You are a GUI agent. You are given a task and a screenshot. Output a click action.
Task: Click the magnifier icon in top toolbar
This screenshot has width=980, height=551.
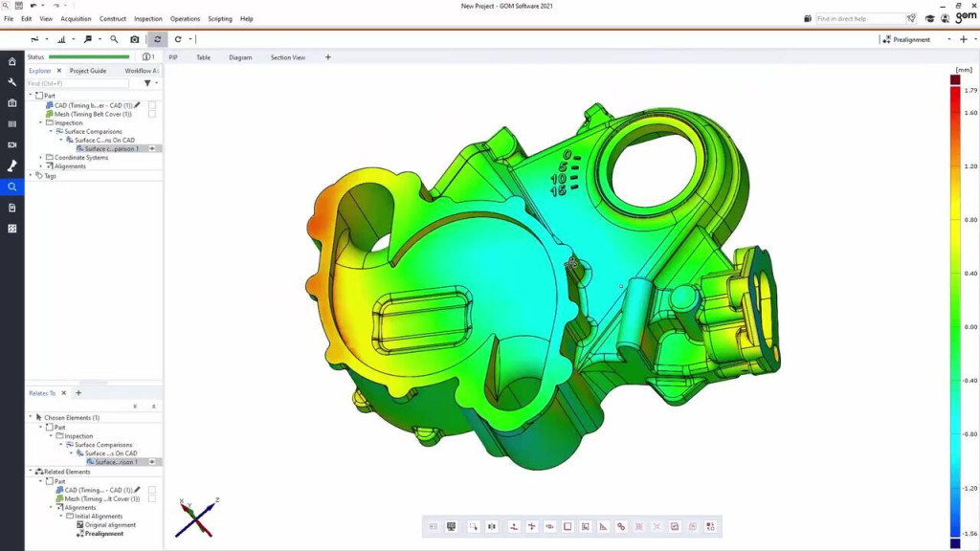click(x=114, y=39)
